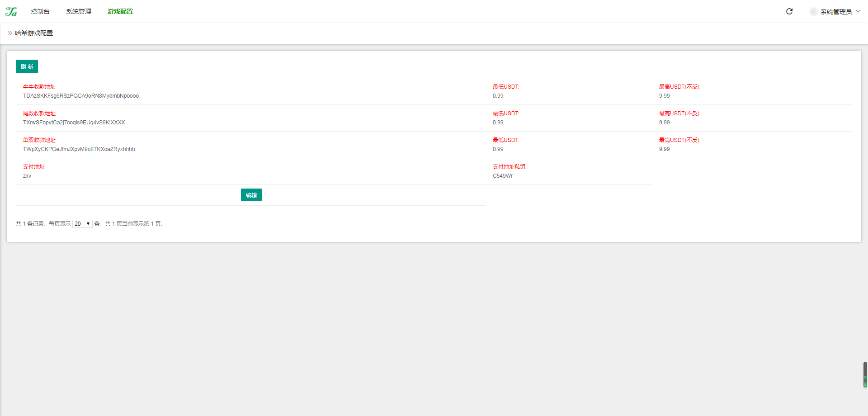Click the 编辑 button

[251, 195]
